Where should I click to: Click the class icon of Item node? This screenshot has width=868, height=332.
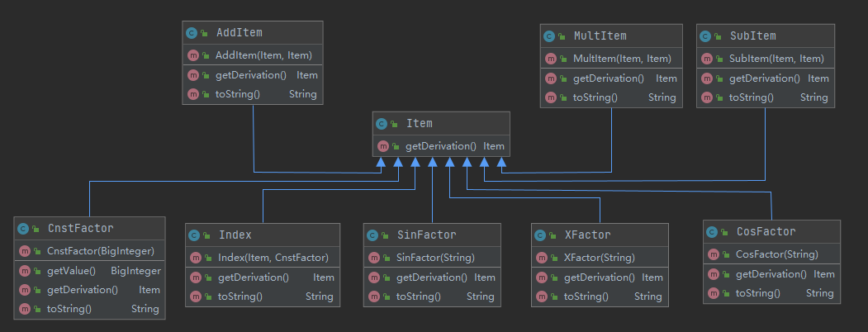point(382,124)
